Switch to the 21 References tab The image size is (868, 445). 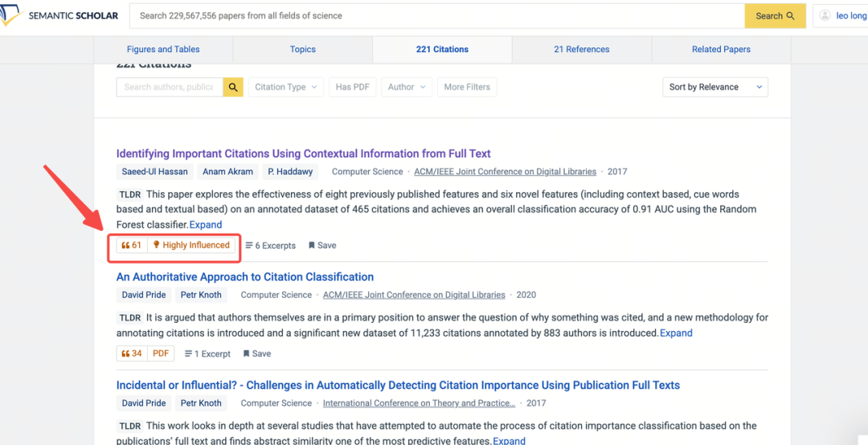[581, 49]
